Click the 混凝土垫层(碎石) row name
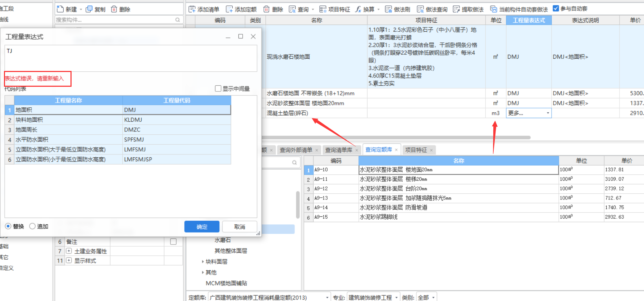The height and width of the screenshot is (301, 644). pyautogui.click(x=287, y=113)
